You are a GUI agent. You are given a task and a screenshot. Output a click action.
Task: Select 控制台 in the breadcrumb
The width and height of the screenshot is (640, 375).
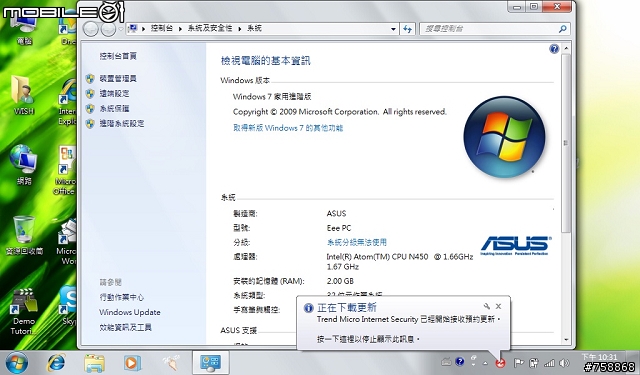click(162, 28)
